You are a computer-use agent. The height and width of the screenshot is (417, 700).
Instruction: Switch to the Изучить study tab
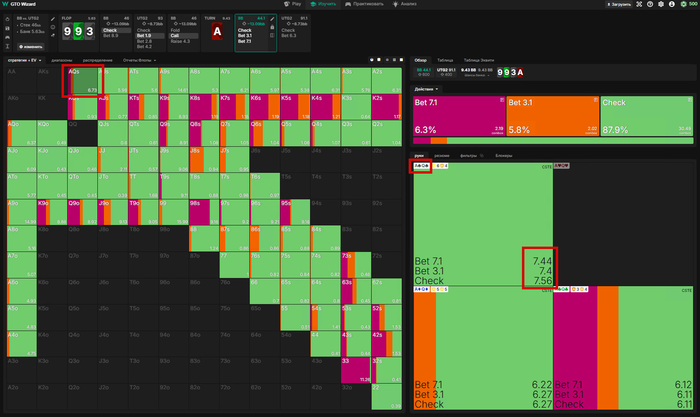tap(323, 4)
